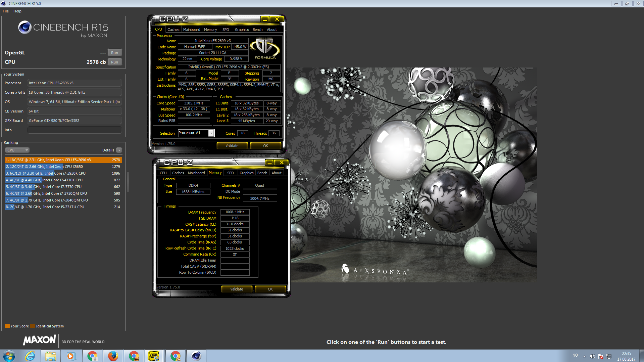Viewport: 644px width, 362px height.
Task: Launch Internet Explorer from taskbar
Action: coord(30,356)
